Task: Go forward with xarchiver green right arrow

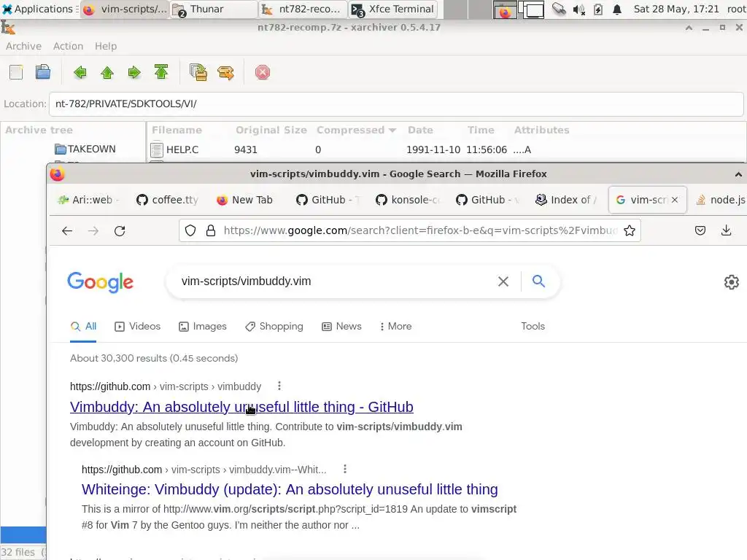Action: pos(134,72)
